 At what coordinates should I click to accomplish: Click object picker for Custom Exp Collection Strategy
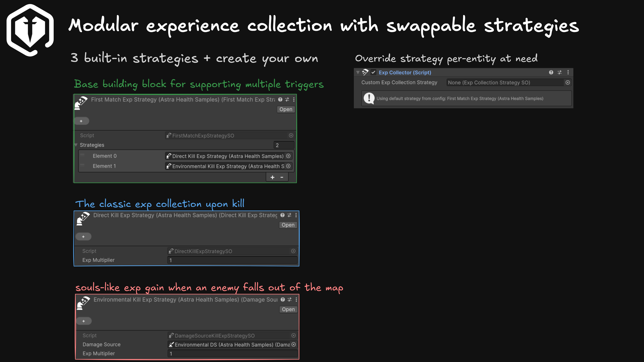click(568, 82)
